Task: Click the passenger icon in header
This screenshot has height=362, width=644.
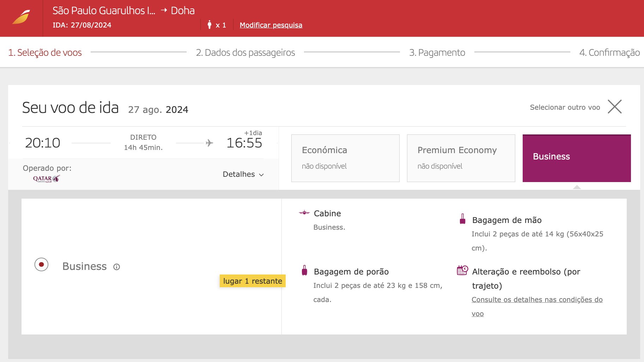Action: (209, 25)
